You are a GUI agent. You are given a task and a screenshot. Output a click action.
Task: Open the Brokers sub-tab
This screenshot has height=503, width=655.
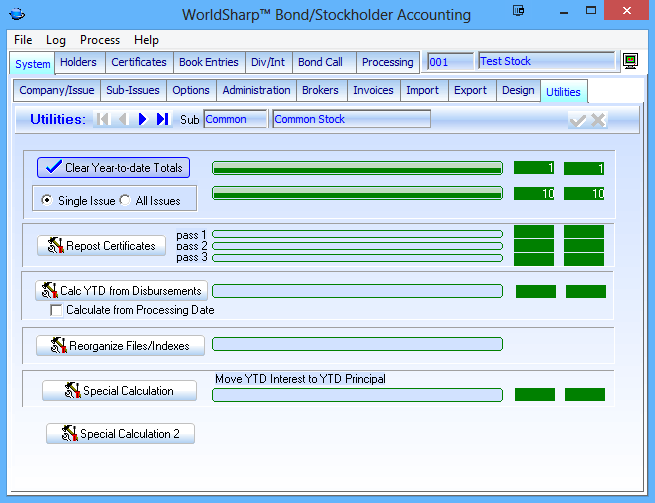coord(320,90)
